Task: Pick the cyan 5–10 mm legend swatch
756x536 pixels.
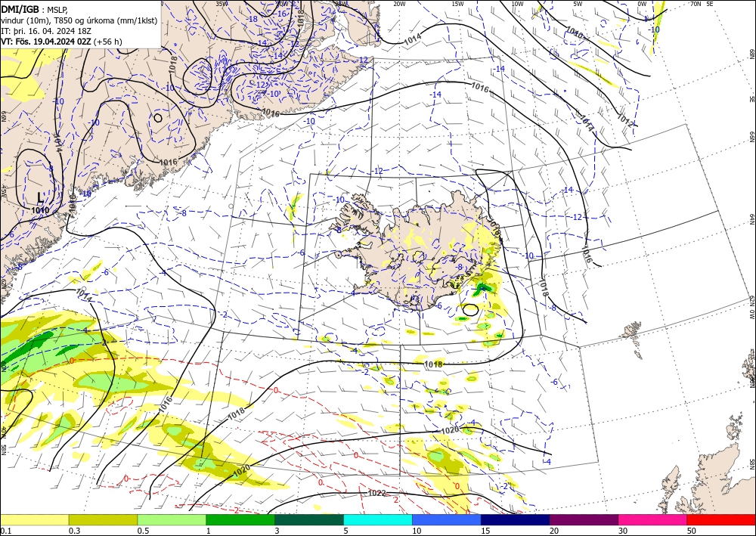Action: click(378, 519)
